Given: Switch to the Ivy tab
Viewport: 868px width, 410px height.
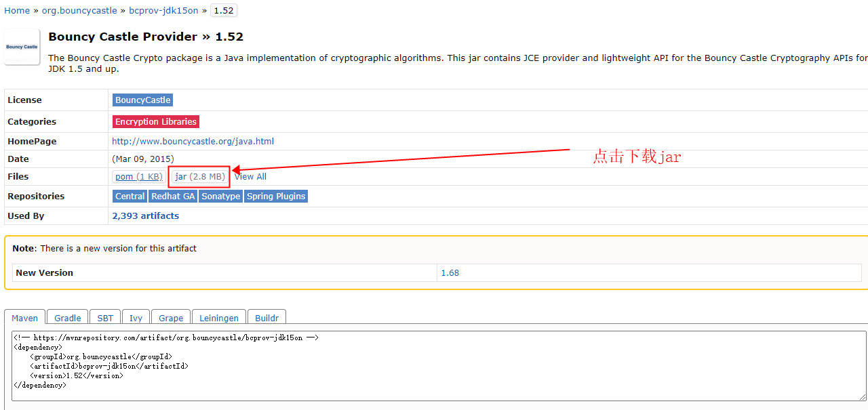Looking at the screenshot, I should [136, 318].
